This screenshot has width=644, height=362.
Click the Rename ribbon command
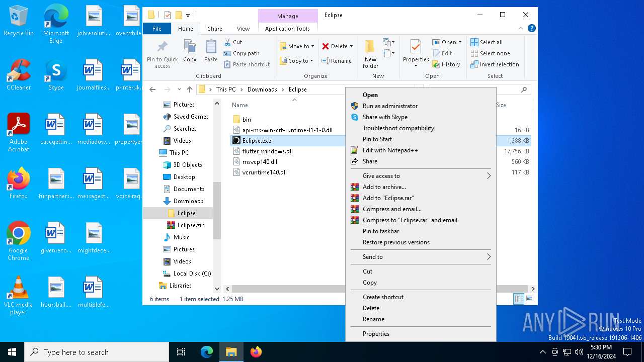(337, 61)
